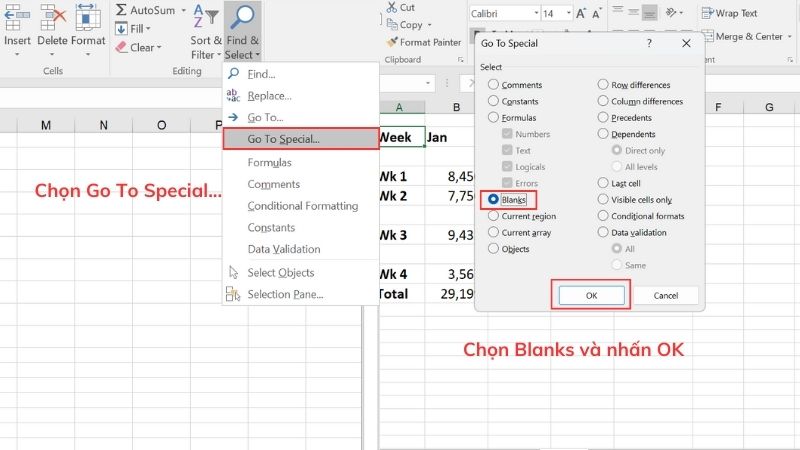800x450 pixels.
Task: Select the Precedents radio button
Action: [x=603, y=117]
